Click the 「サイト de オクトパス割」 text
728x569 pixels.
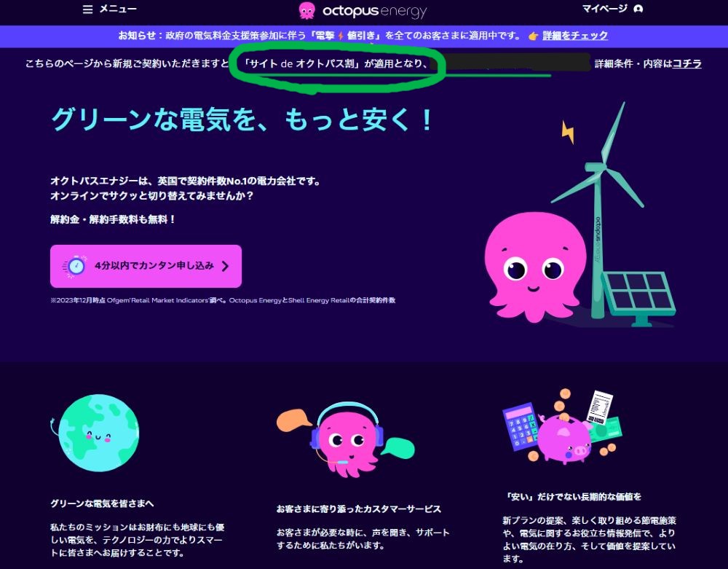tap(302, 63)
